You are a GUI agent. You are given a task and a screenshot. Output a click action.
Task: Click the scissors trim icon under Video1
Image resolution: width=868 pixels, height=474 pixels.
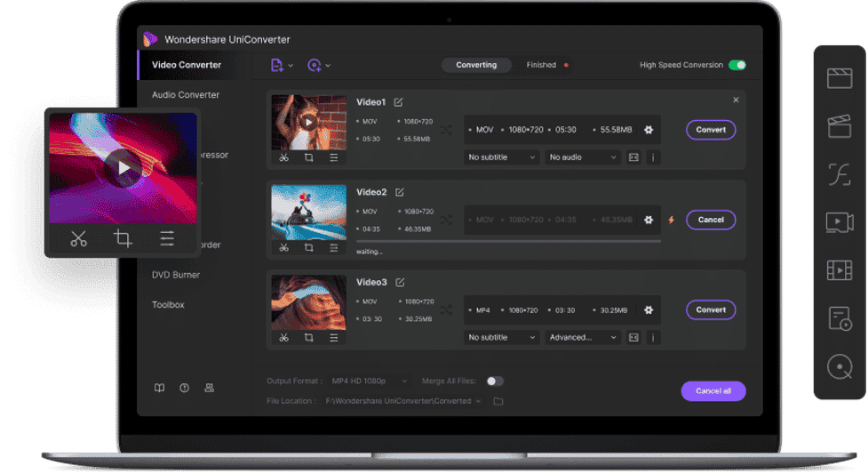pyautogui.click(x=283, y=157)
